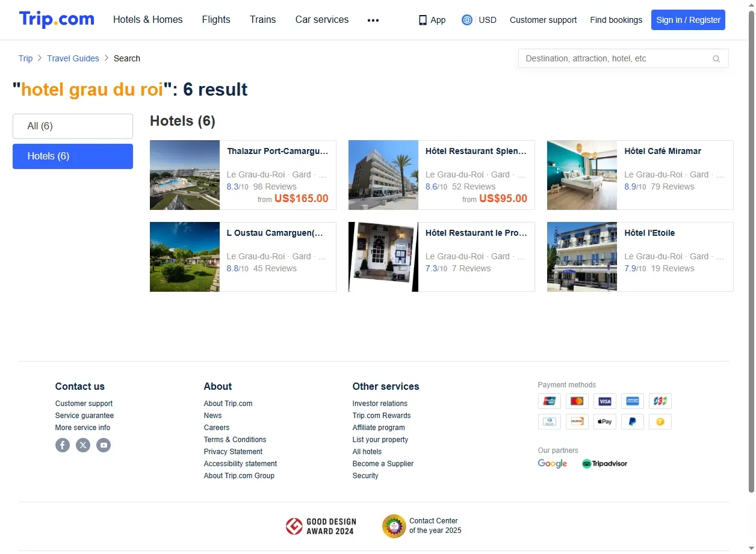The height and width of the screenshot is (554, 756).
Task: Click the PayPal payment icon
Action: (633, 422)
